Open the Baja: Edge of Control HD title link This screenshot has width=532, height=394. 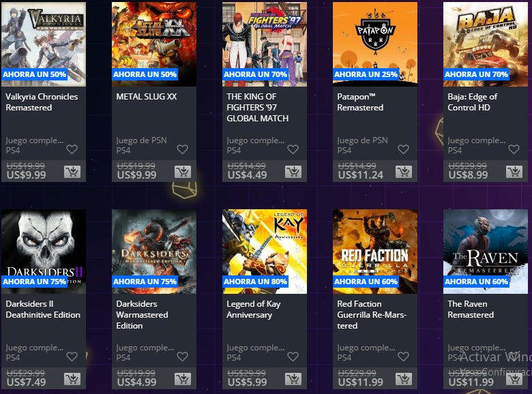point(472,102)
